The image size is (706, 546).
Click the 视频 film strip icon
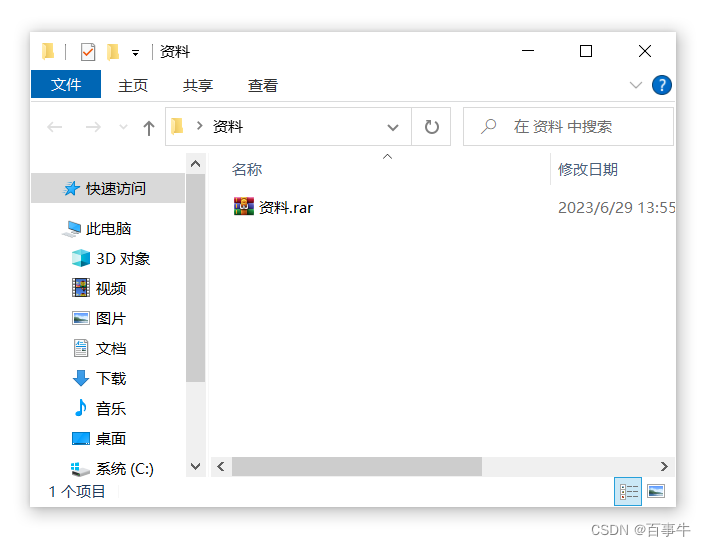81,288
